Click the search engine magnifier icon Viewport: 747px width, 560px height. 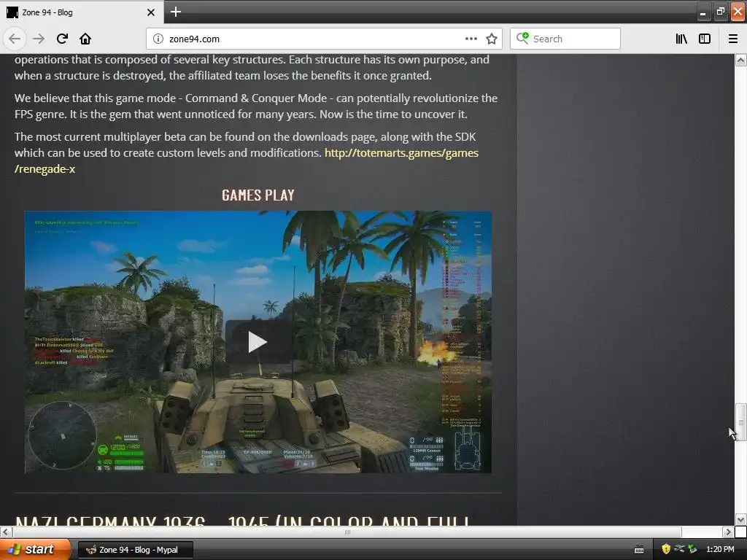[x=522, y=38]
